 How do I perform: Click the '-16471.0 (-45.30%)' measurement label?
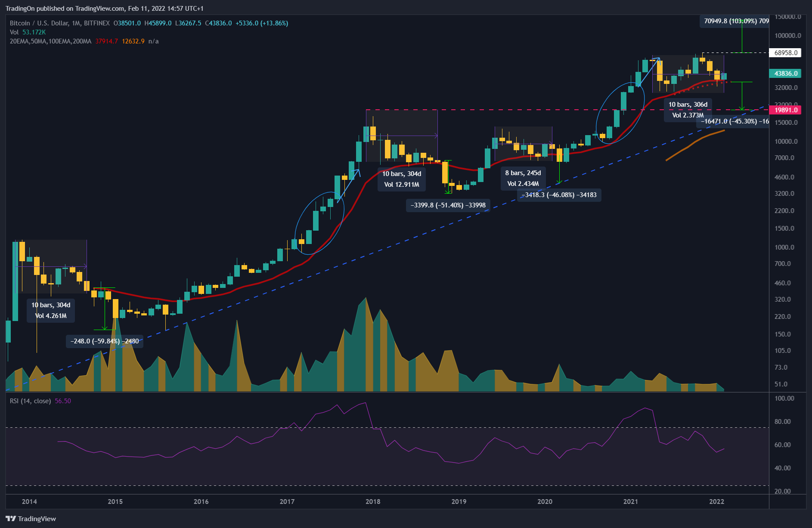[733, 121]
